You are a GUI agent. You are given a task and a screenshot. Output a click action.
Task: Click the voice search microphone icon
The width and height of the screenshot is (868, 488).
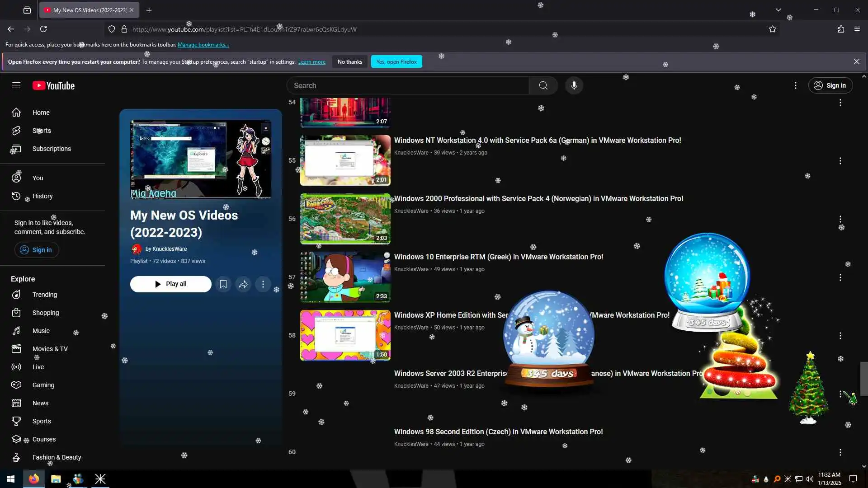(574, 85)
